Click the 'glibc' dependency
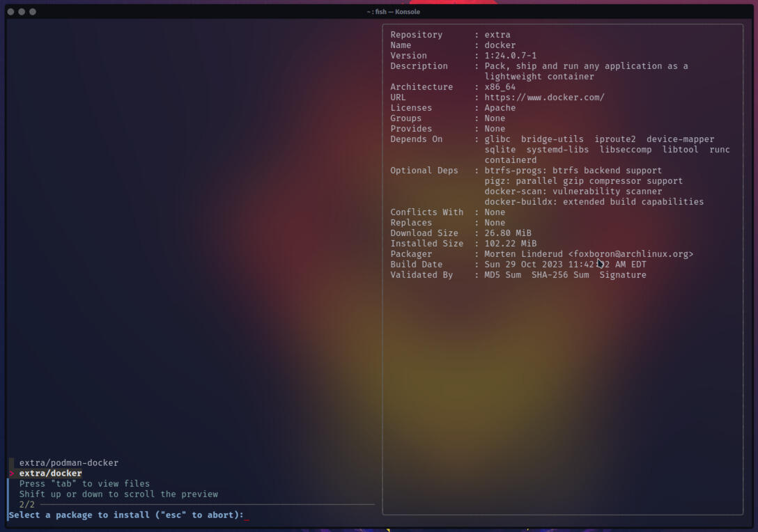The height and width of the screenshot is (532, 758). 497,139
